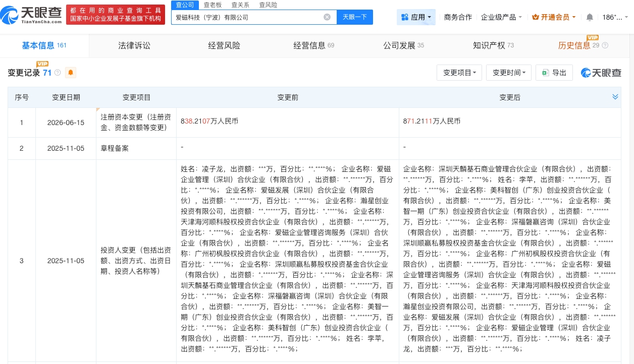Open the 商务合作 link

tap(458, 17)
